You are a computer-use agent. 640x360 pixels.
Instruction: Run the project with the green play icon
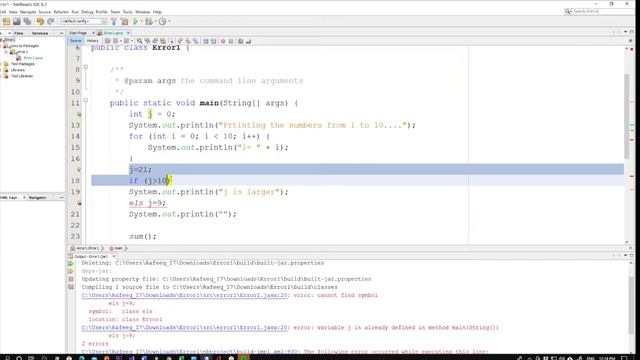pyautogui.click(x=136, y=21)
